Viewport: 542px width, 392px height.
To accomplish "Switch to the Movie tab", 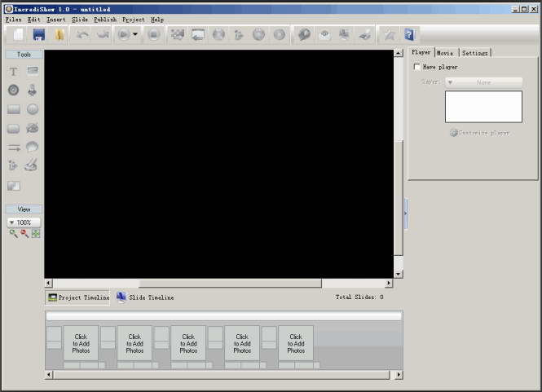I will [x=446, y=53].
